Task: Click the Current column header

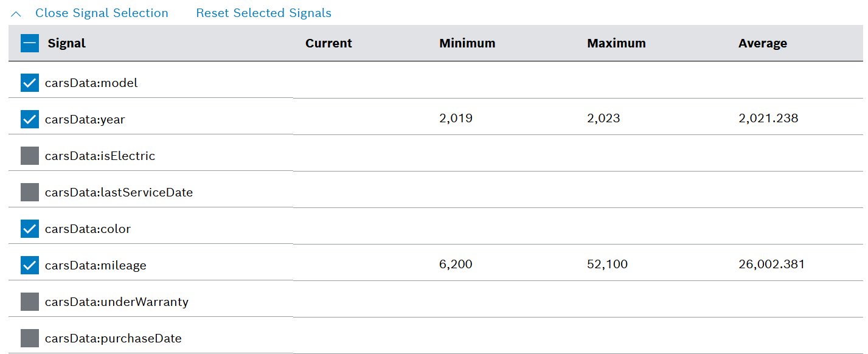Action: (x=328, y=43)
